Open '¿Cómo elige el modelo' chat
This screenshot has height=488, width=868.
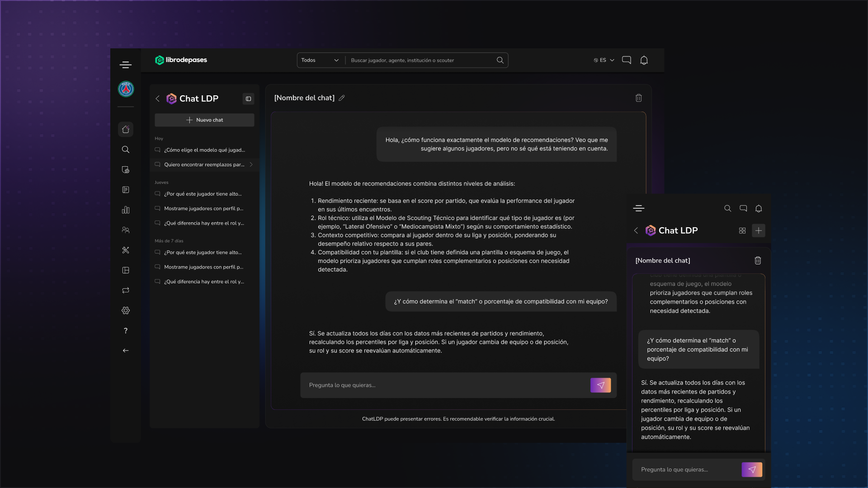pyautogui.click(x=204, y=150)
